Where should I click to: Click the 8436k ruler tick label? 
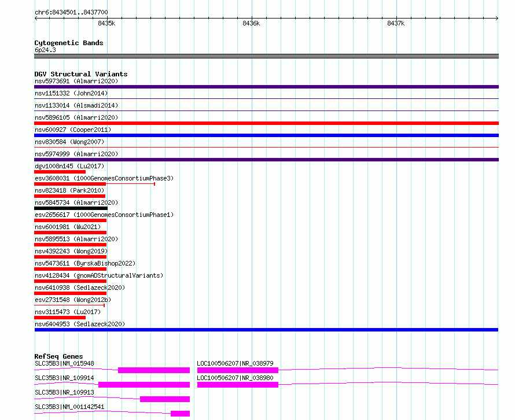tap(251, 23)
